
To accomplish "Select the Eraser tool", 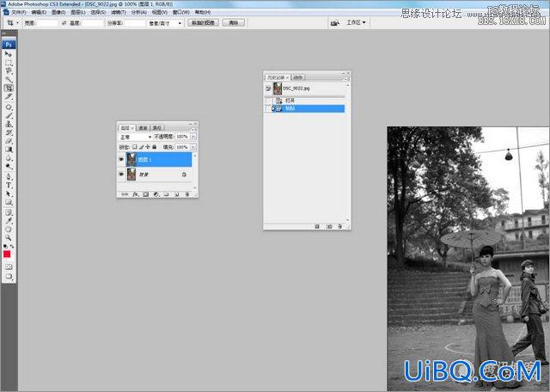I will tap(9, 141).
